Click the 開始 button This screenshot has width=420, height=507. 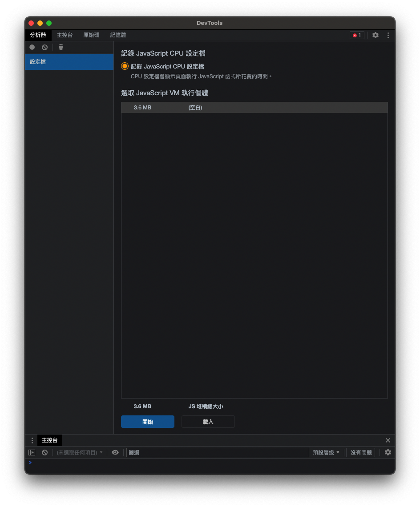coord(148,422)
